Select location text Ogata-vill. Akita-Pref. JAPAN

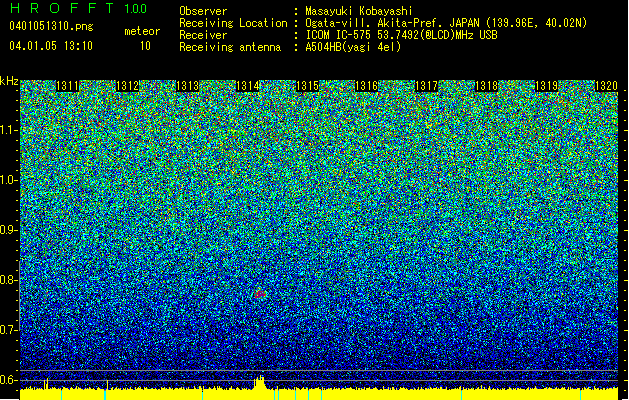[x=392, y=23]
